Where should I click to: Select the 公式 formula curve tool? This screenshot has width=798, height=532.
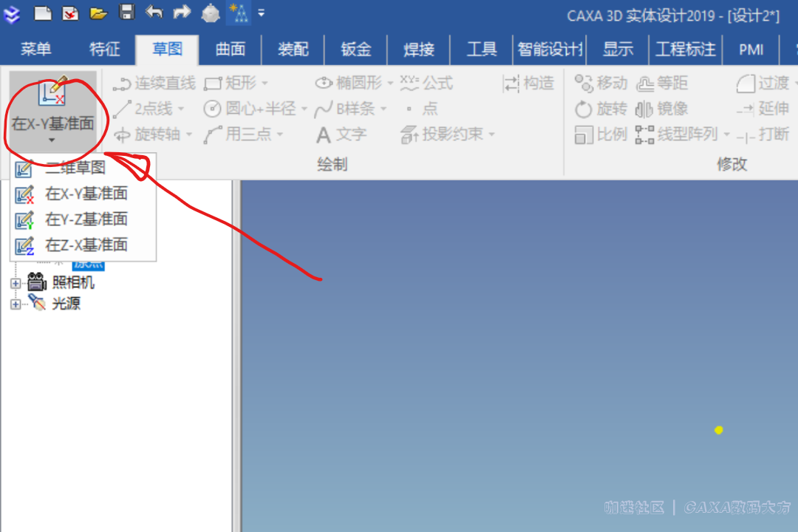426,83
